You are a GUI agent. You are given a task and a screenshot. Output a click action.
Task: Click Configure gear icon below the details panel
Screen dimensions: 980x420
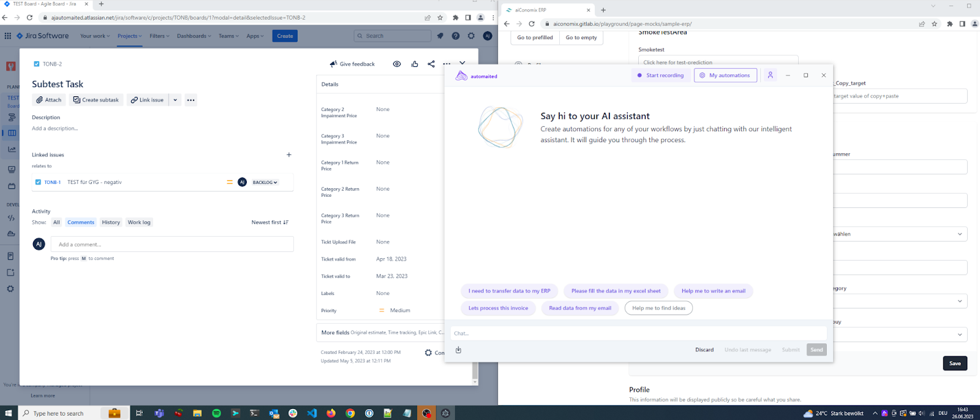point(428,353)
